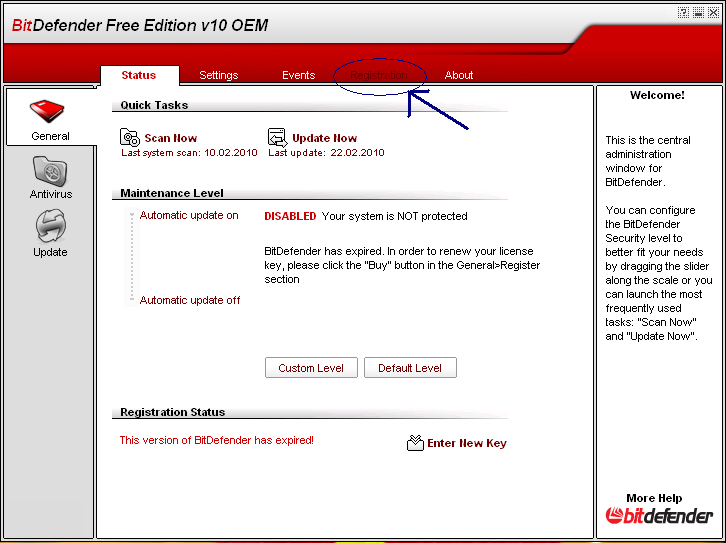Click the help question mark title-bar icon

(x=683, y=12)
